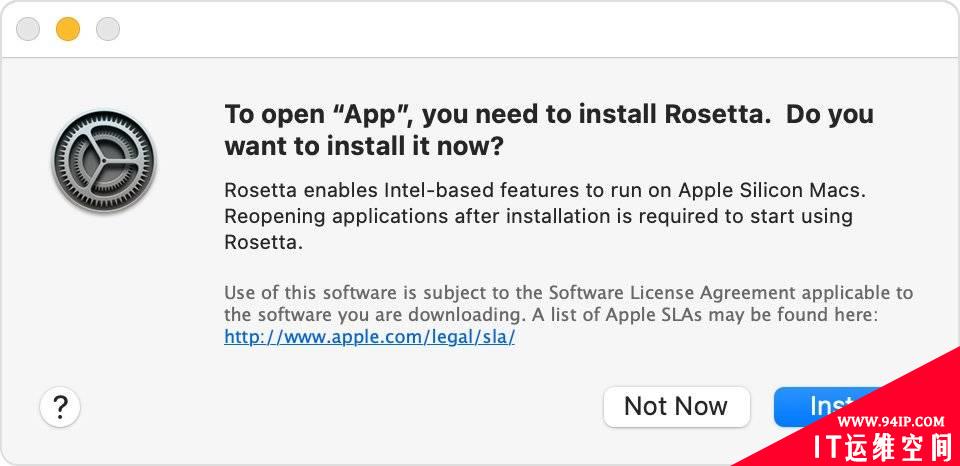
Task: Open the apple.com/legal/sla link
Action: click(x=369, y=337)
